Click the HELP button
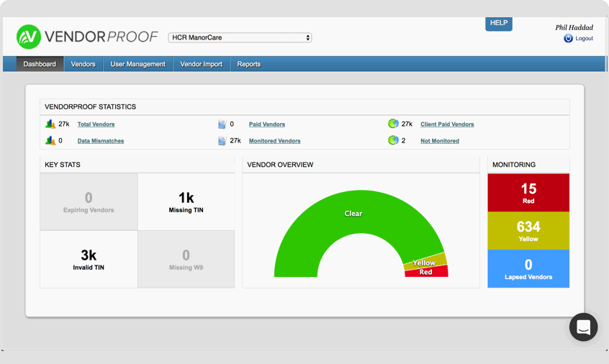 (x=499, y=23)
